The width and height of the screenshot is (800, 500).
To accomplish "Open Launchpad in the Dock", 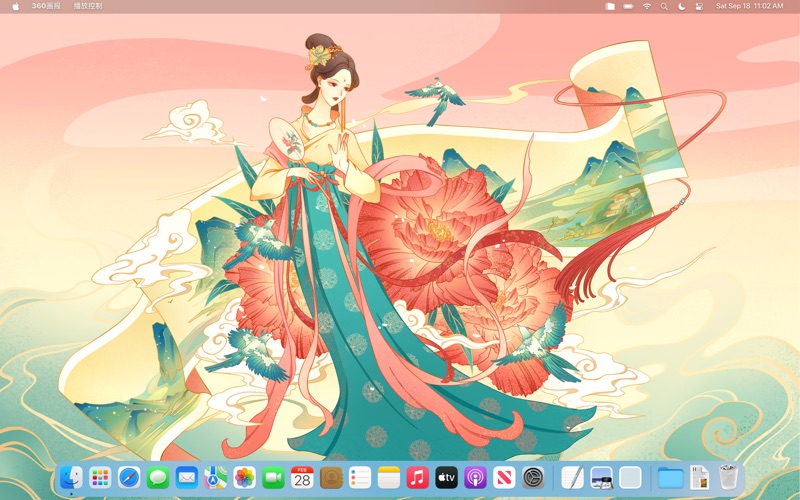I will 100,478.
